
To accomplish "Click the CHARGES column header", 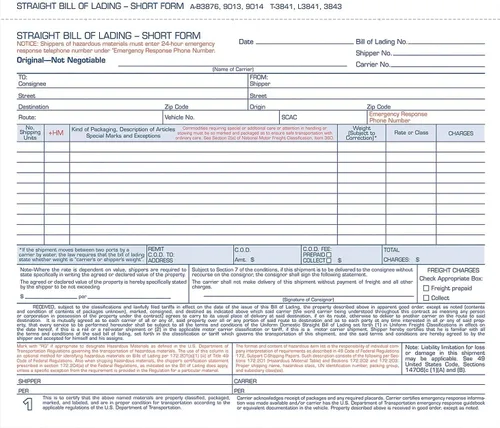I will pyautogui.click(x=461, y=133).
